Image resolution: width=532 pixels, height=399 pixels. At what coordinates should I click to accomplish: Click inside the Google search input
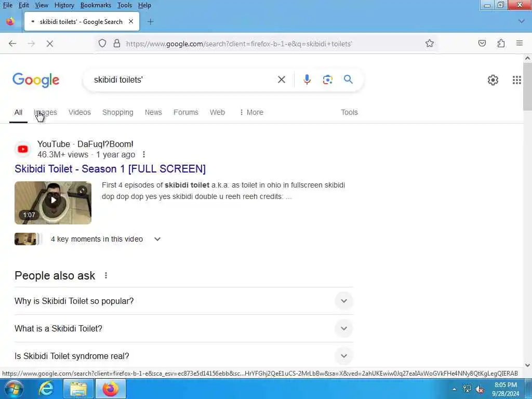pyautogui.click(x=183, y=79)
